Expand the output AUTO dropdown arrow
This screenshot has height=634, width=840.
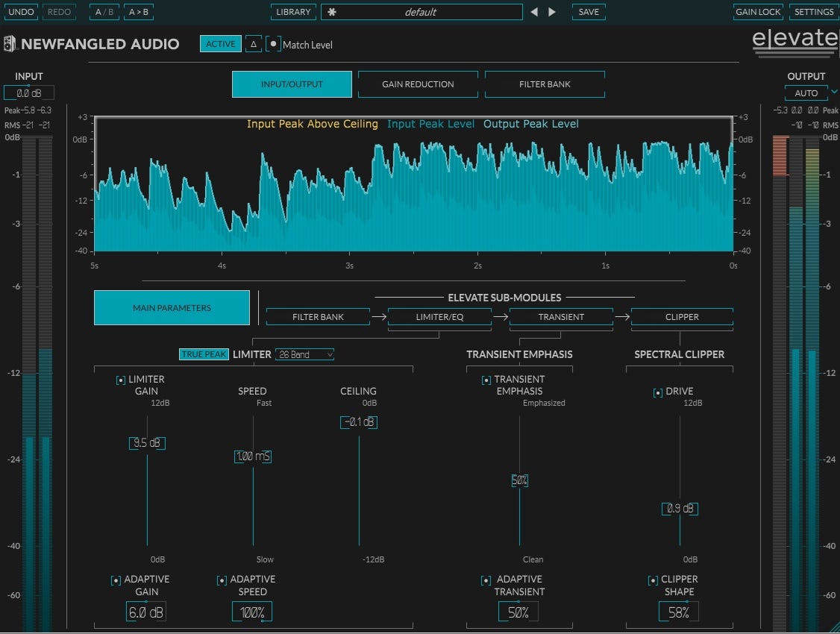click(x=834, y=92)
